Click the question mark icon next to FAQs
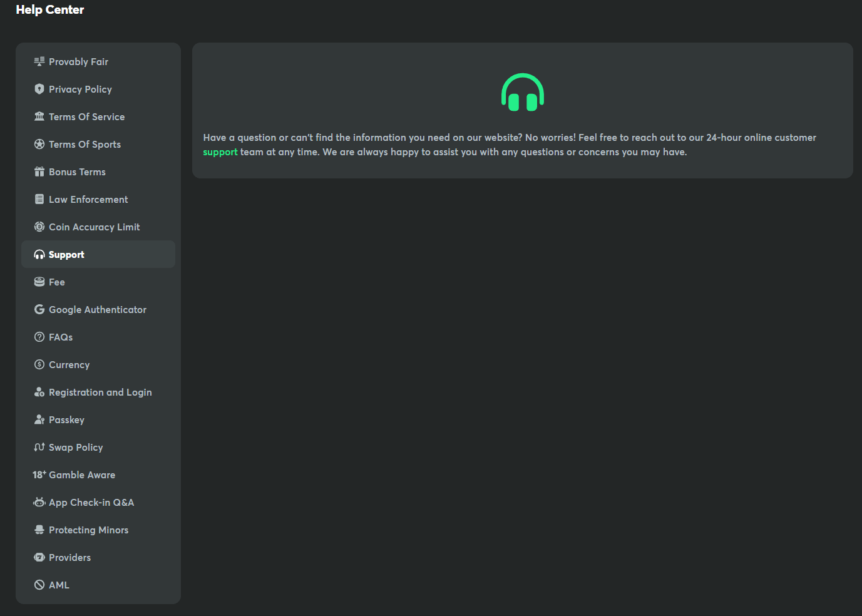862x616 pixels. coord(39,337)
